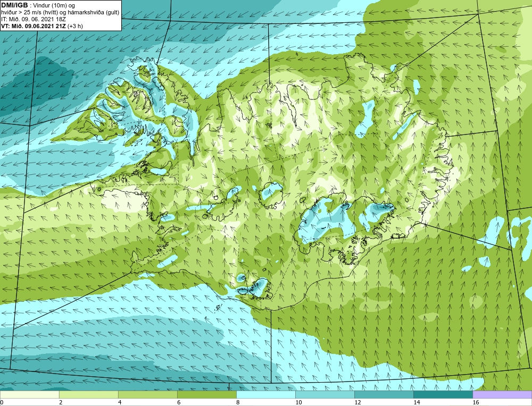Click the legend value label 14

click(x=417, y=402)
